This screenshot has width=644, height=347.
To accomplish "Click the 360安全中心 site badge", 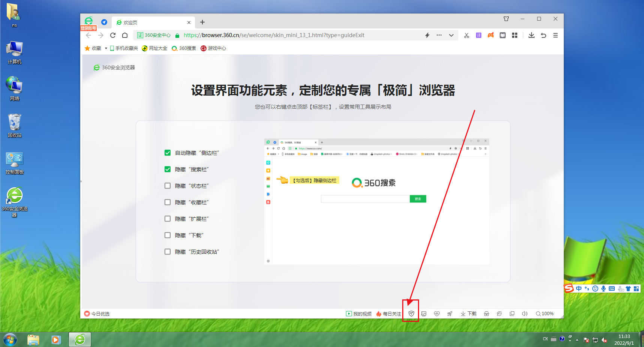I will tap(154, 35).
